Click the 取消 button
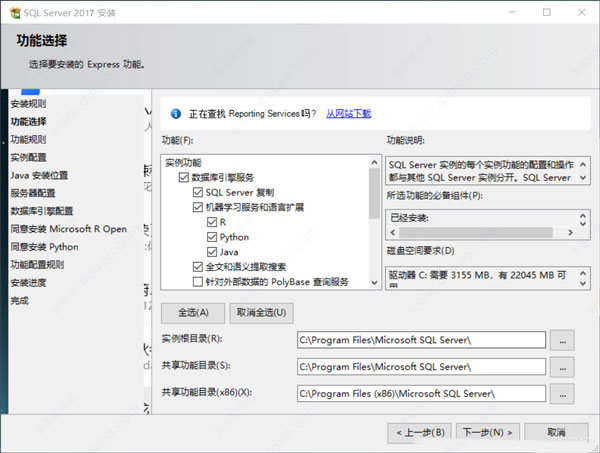The image size is (600, 453). 556,433
